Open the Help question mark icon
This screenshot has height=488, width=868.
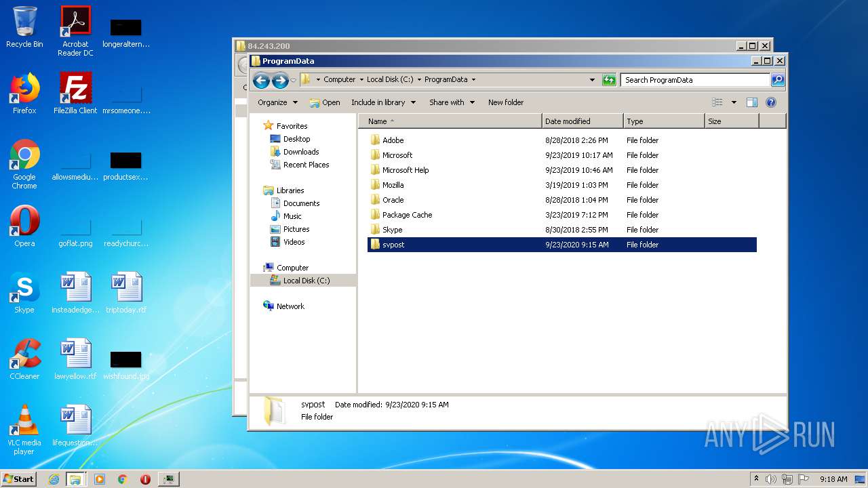click(x=770, y=102)
